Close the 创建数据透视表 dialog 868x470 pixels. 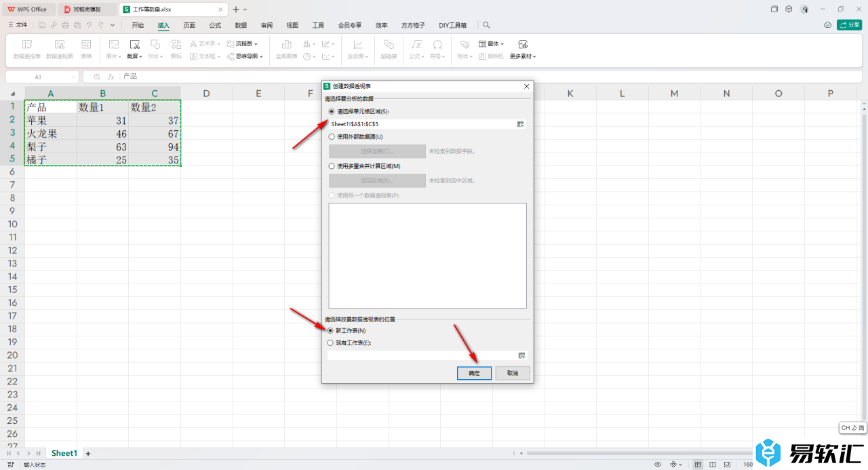[526, 86]
